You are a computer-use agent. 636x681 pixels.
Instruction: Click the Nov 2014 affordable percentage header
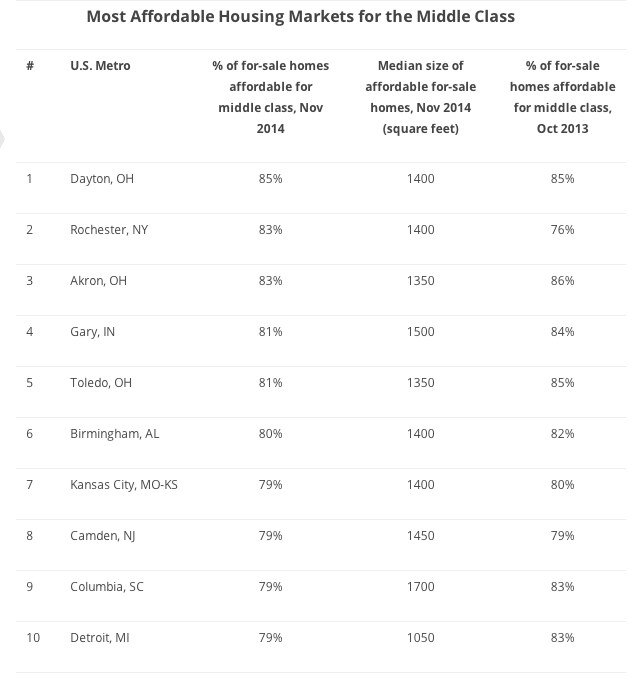tap(270, 97)
